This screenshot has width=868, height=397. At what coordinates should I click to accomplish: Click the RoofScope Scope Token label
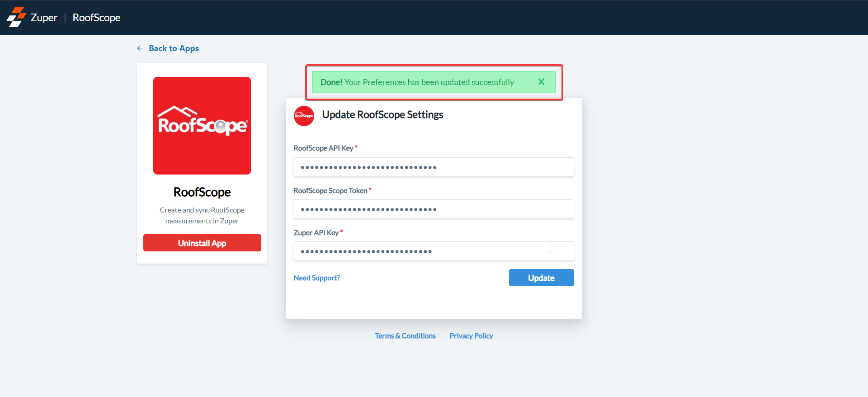point(330,191)
